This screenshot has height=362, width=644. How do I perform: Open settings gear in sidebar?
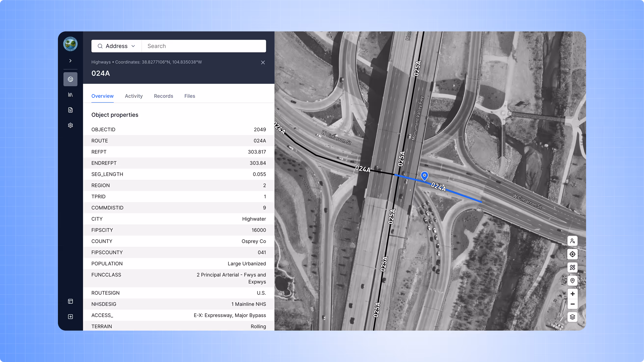(x=70, y=125)
